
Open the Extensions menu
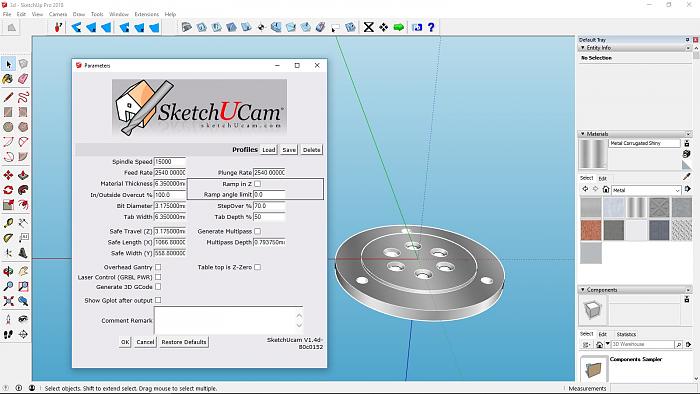pyautogui.click(x=146, y=14)
